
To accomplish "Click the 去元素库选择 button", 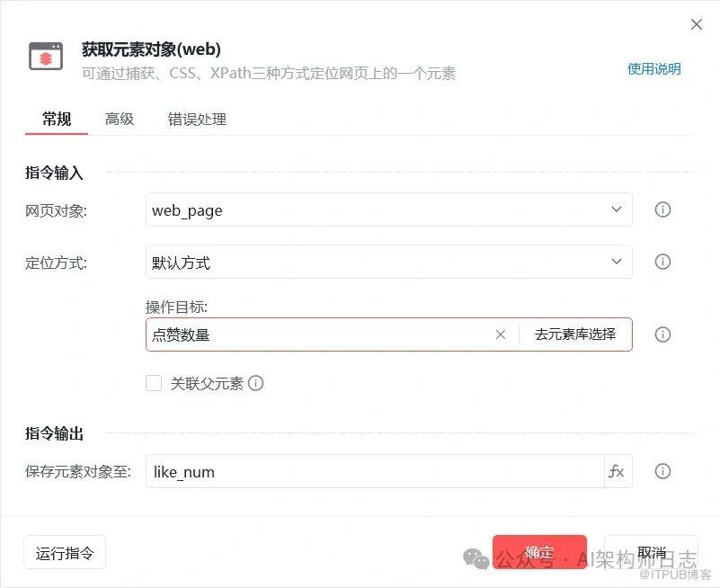I will [x=575, y=334].
